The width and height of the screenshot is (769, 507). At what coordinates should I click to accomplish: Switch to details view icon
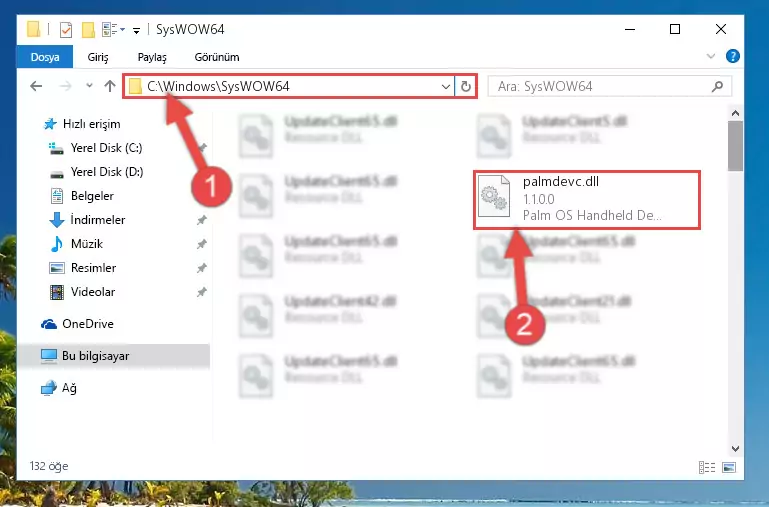point(707,467)
